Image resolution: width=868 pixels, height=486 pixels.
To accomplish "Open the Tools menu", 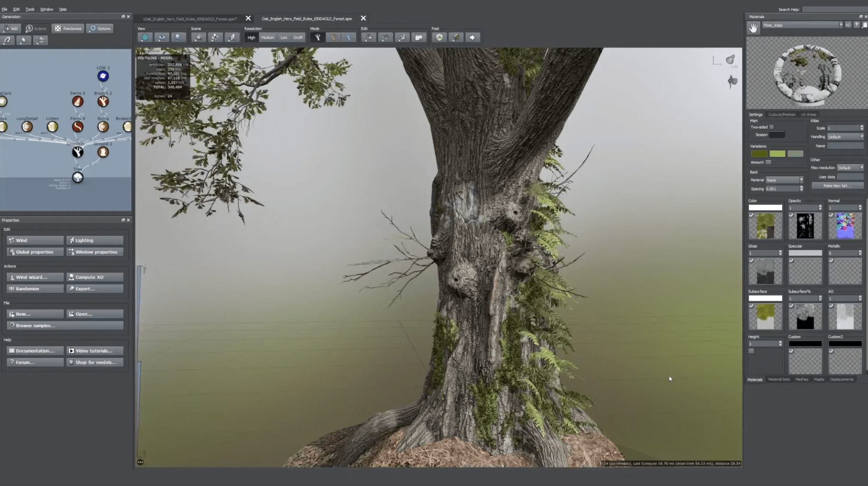I will (x=30, y=9).
